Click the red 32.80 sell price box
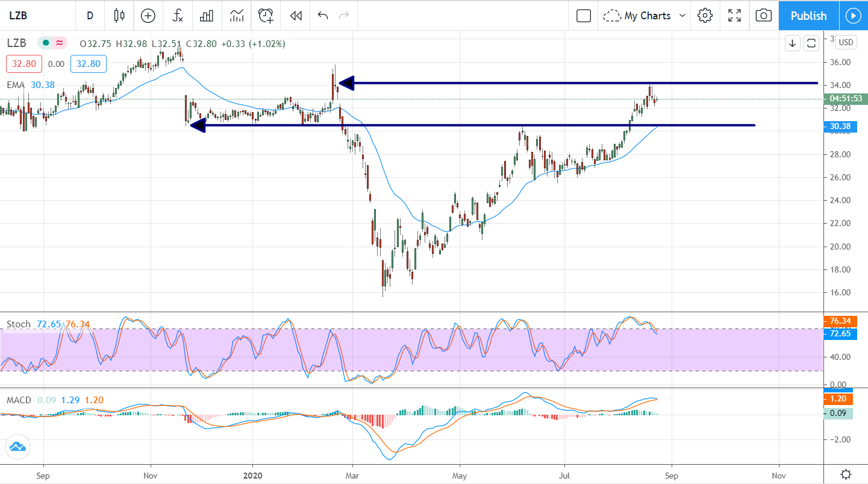This screenshot has height=484, width=868. coord(24,64)
